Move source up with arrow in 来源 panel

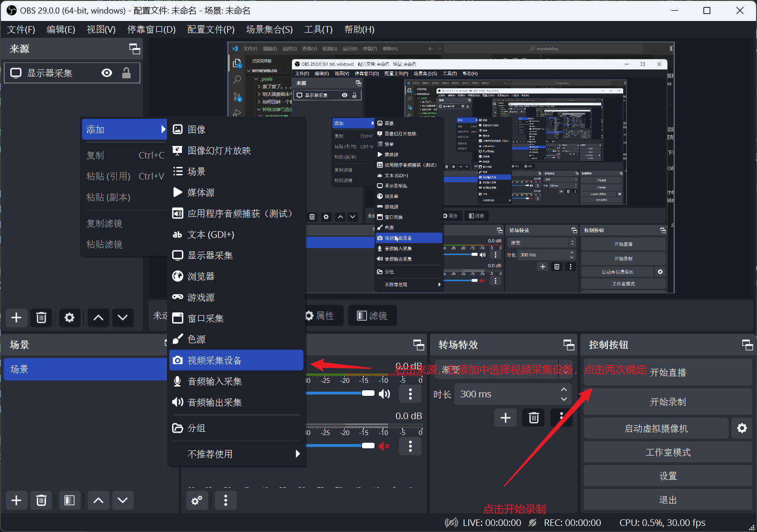pos(98,318)
